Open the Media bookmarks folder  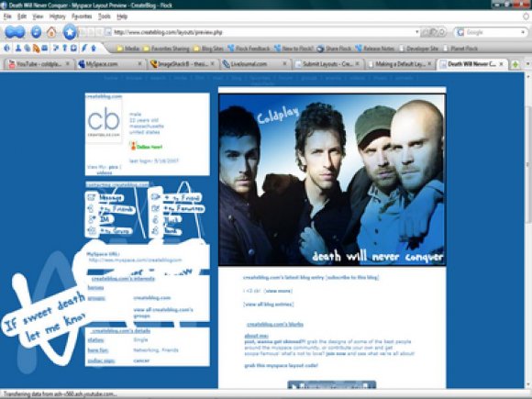127,49
